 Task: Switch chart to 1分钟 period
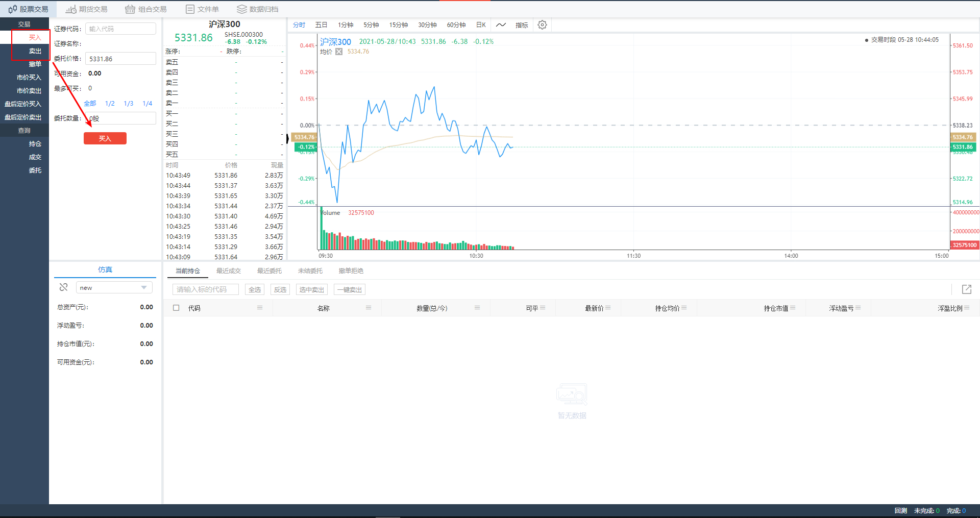point(346,25)
